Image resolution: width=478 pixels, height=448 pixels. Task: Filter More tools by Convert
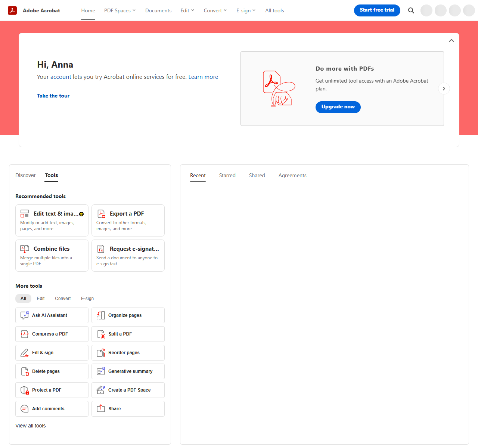click(63, 299)
